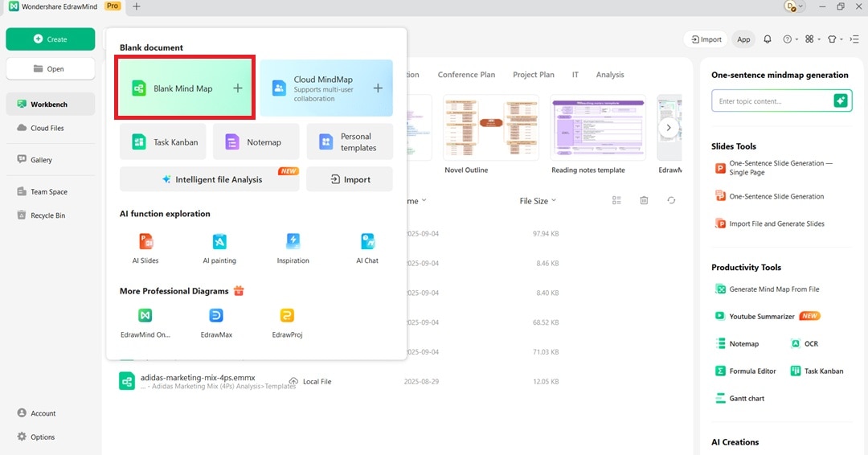The width and height of the screenshot is (868, 455).
Task: Open Task Kanban in Productivity Tools
Action: click(817, 371)
